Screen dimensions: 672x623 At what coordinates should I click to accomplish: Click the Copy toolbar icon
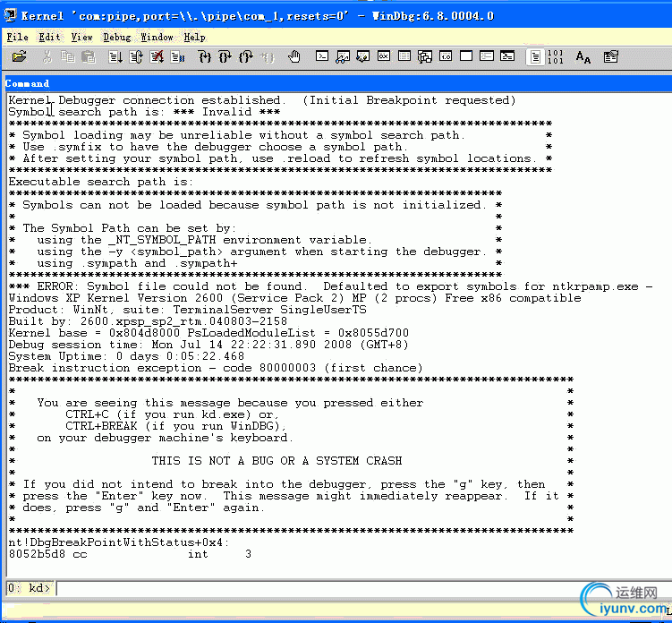pyautogui.click(x=68, y=56)
